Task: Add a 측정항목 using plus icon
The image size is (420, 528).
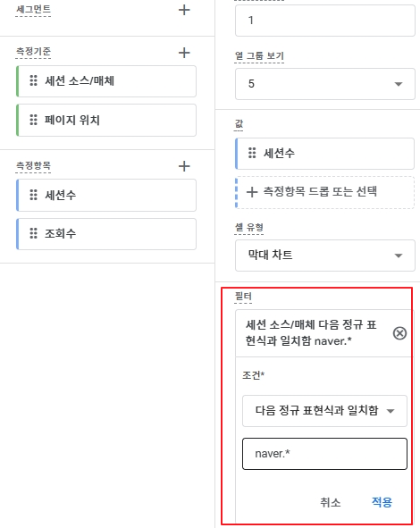Action: pos(184,166)
